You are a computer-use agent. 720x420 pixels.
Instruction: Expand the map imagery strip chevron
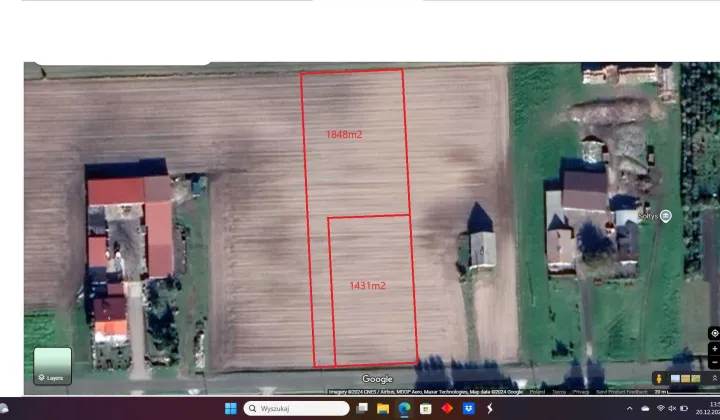(x=714, y=378)
